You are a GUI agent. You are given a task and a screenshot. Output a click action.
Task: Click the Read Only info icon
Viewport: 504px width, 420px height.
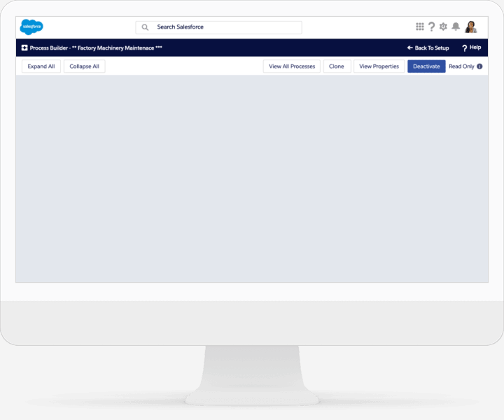tap(479, 66)
